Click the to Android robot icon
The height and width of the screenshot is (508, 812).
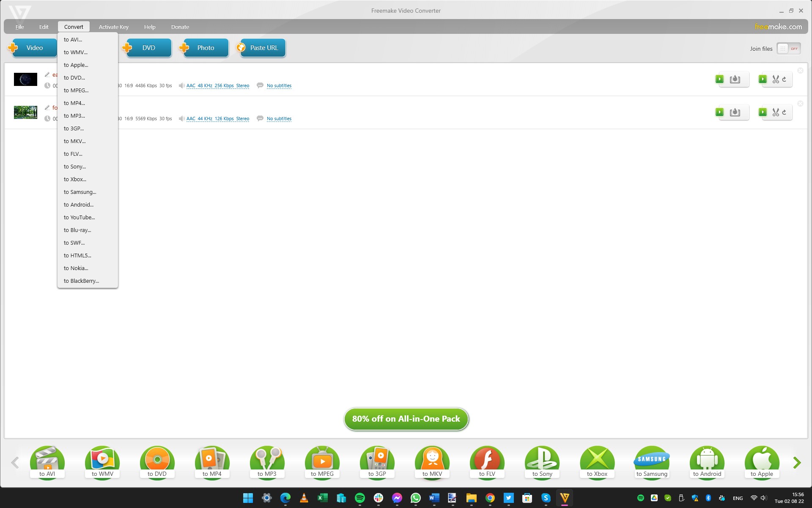coord(707,462)
